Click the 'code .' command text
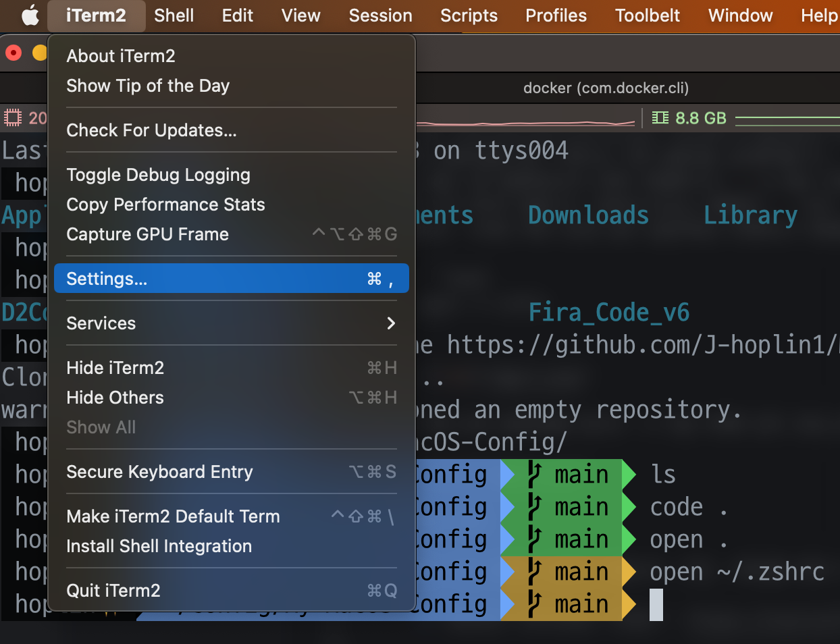840x644 pixels. (689, 507)
